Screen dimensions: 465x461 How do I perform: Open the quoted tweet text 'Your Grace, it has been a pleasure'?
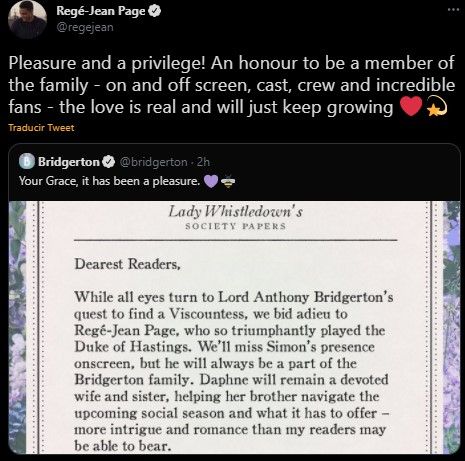click(110, 181)
